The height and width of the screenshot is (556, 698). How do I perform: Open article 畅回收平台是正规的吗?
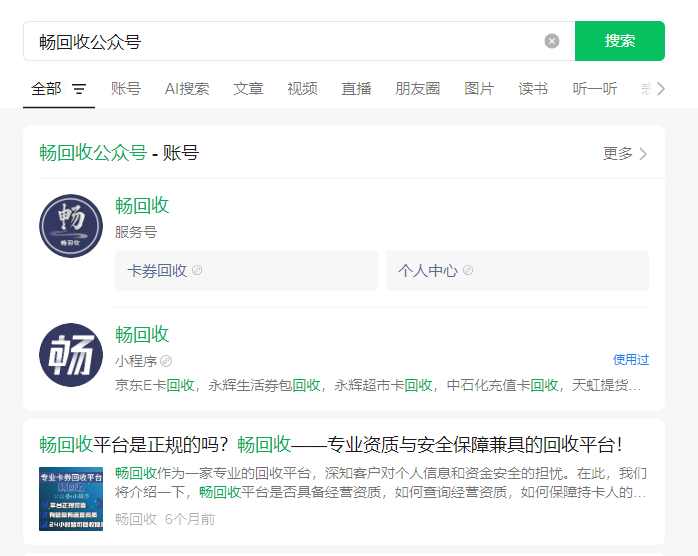[331, 445]
